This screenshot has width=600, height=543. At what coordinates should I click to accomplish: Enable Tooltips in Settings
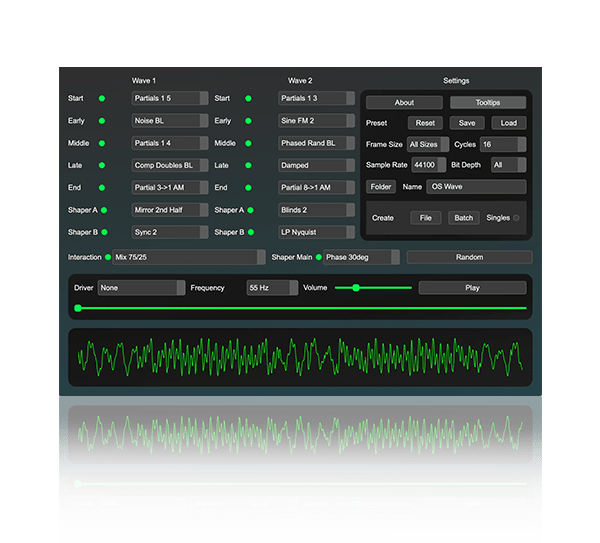(x=488, y=102)
